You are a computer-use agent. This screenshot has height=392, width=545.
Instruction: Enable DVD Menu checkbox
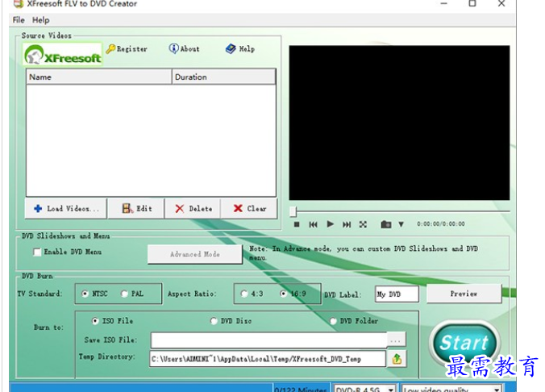(x=37, y=252)
